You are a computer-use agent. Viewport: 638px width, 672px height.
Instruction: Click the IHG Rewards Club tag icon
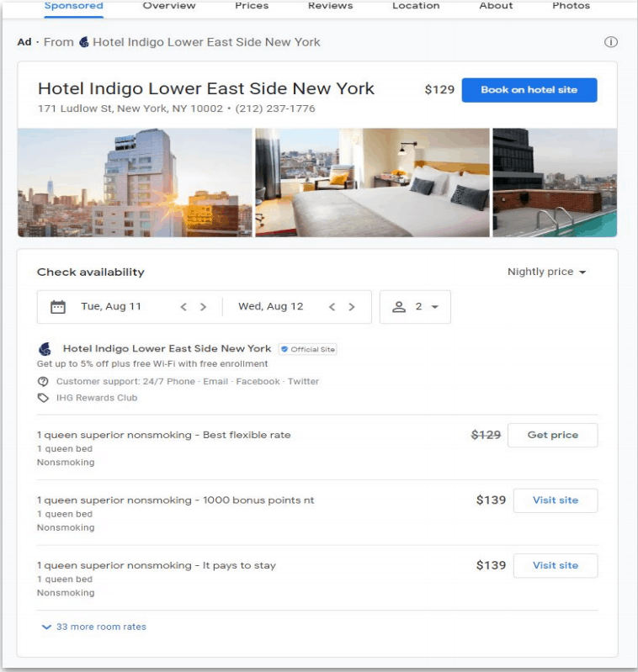coord(43,398)
